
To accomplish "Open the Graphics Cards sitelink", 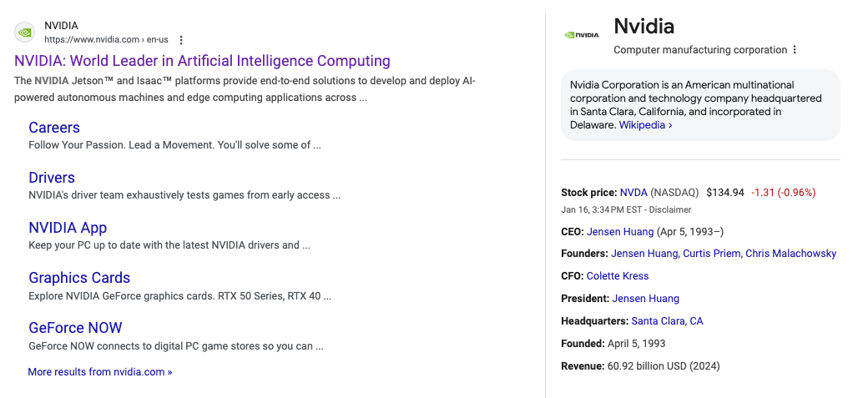I will click(79, 278).
